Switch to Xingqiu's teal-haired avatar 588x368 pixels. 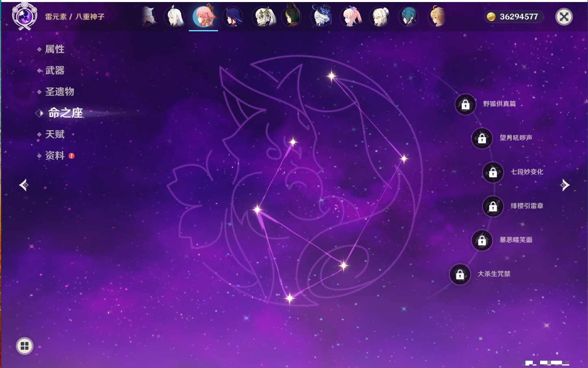coord(409,17)
